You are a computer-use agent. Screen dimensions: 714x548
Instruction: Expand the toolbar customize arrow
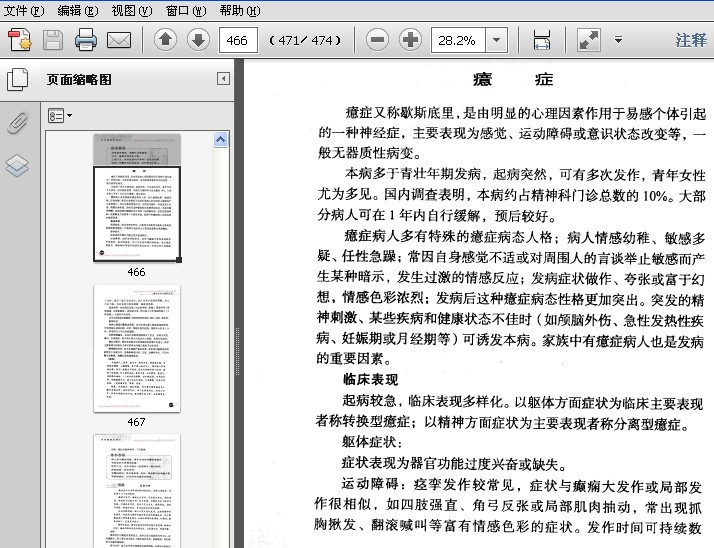point(618,40)
